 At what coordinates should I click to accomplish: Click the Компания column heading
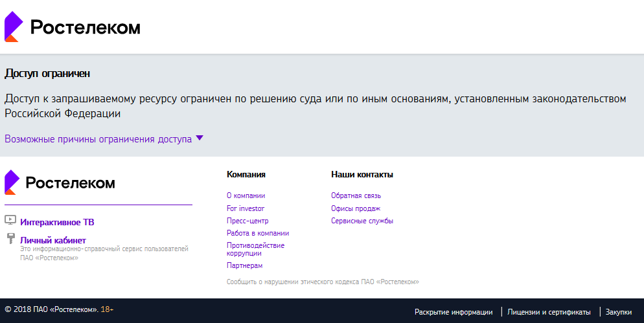click(246, 174)
